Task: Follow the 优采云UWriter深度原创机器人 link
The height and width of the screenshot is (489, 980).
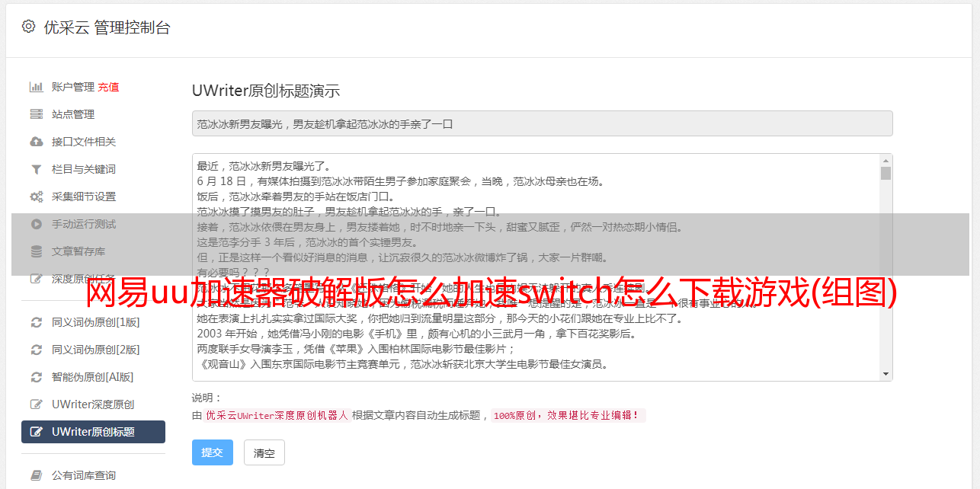Action: pos(277,416)
